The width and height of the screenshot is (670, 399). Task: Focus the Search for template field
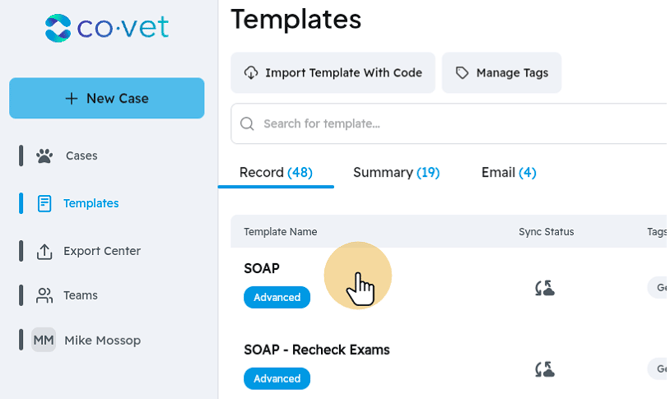(449, 124)
